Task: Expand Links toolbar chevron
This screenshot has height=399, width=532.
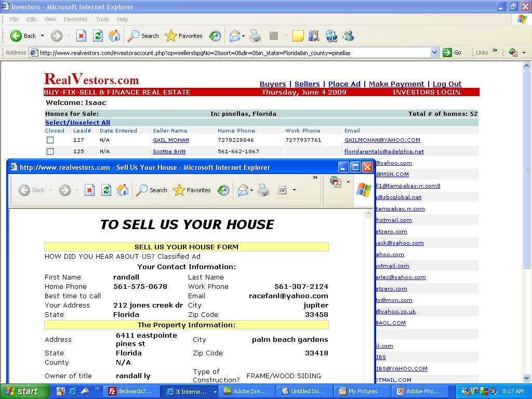Action: pos(495,50)
